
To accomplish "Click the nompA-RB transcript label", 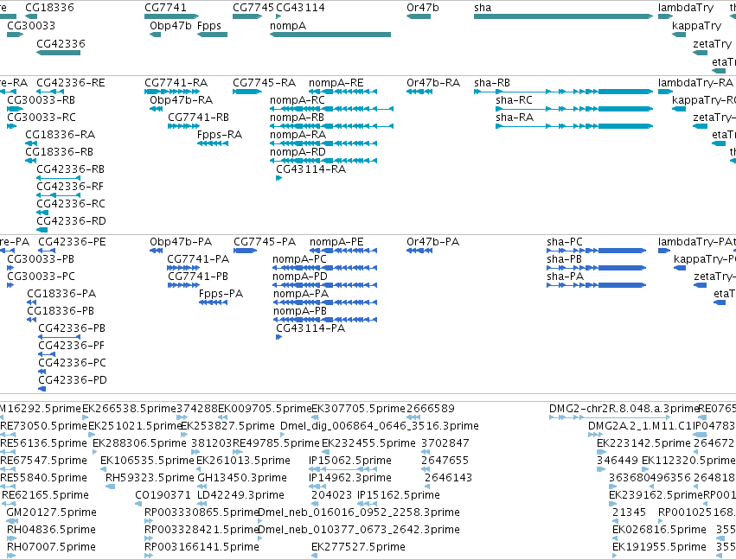I will coord(298,118).
